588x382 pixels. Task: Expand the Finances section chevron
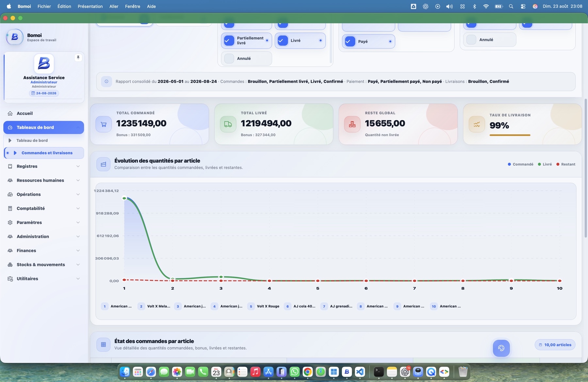[x=78, y=251]
